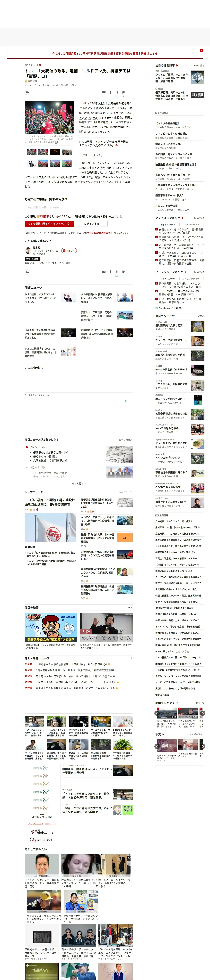The height and width of the screenshot is (980, 210).
Task: Previous arrow in 写真 carousel
Action: (157, 746)
